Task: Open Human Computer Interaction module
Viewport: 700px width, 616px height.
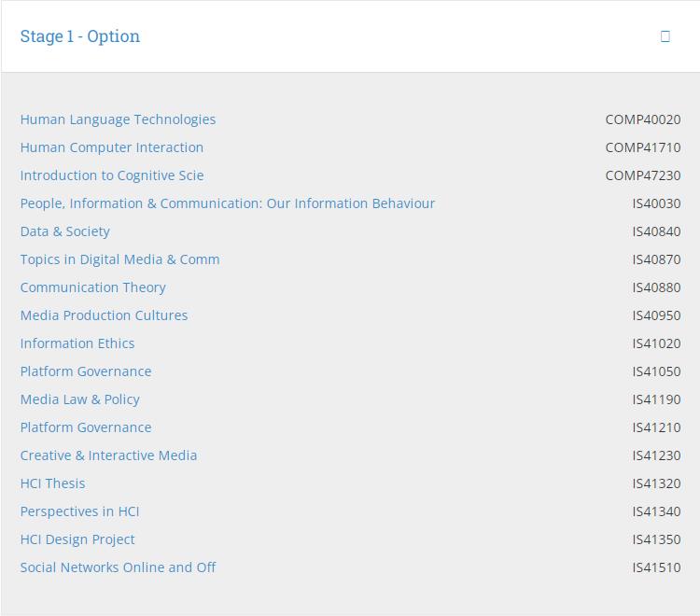Action: (x=112, y=147)
